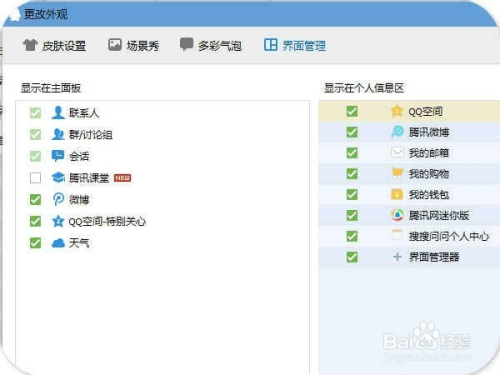Select the 会话 row label
500x375 pixels.
pos(79,156)
